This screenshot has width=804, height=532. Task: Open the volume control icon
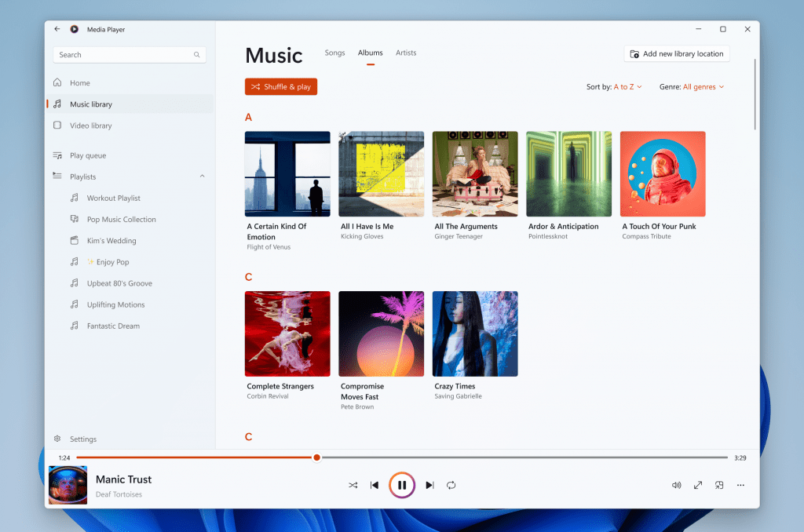point(676,485)
